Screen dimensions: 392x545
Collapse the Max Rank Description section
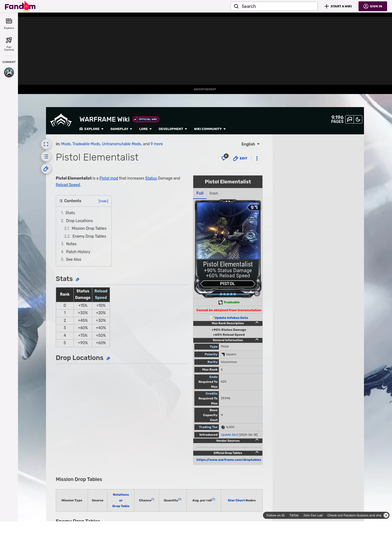click(257, 323)
